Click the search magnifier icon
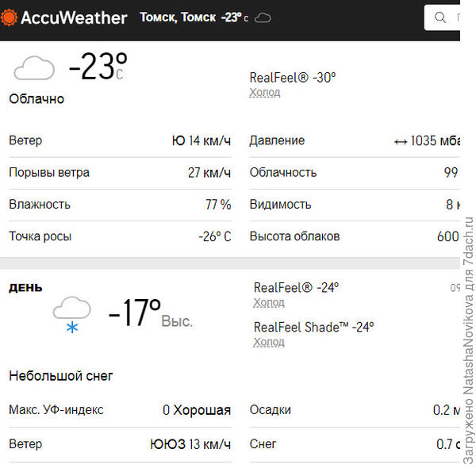476x468 pixels. [x=440, y=17]
